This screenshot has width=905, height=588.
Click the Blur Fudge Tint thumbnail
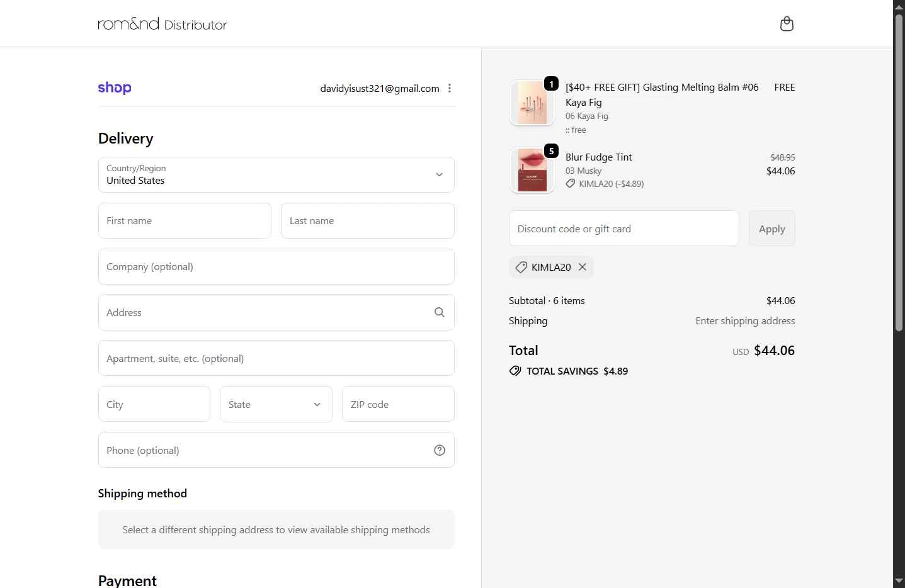[x=532, y=170]
